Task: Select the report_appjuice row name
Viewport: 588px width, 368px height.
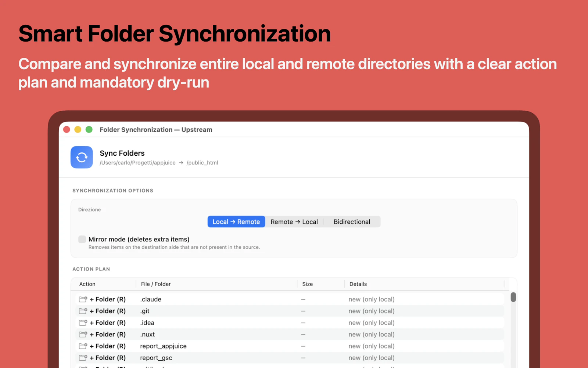Action: [x=163, y=346]
